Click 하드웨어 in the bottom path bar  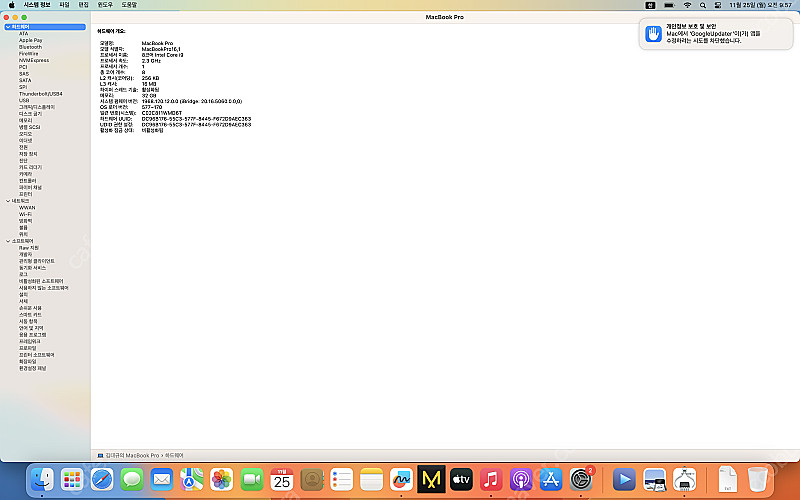coord(174,455)
